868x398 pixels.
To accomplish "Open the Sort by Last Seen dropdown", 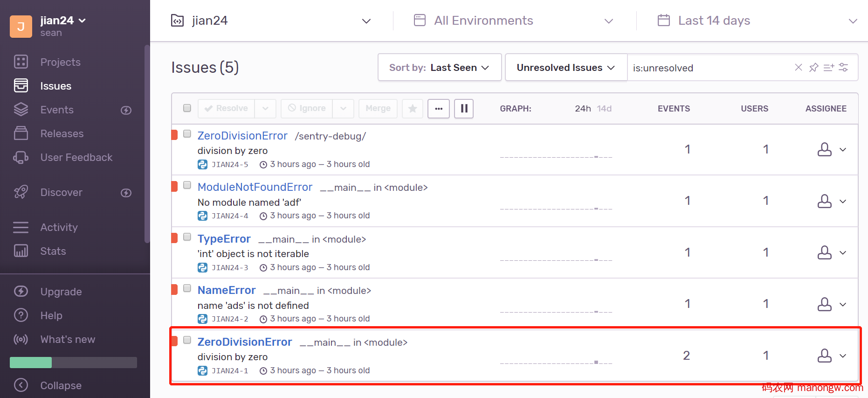I will pyautogui.click(x=439, y=68).
